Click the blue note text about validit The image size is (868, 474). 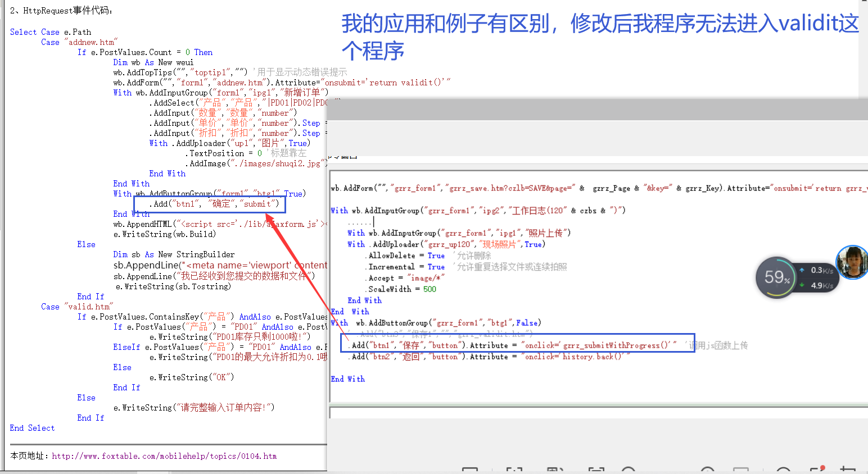[600, 37]
